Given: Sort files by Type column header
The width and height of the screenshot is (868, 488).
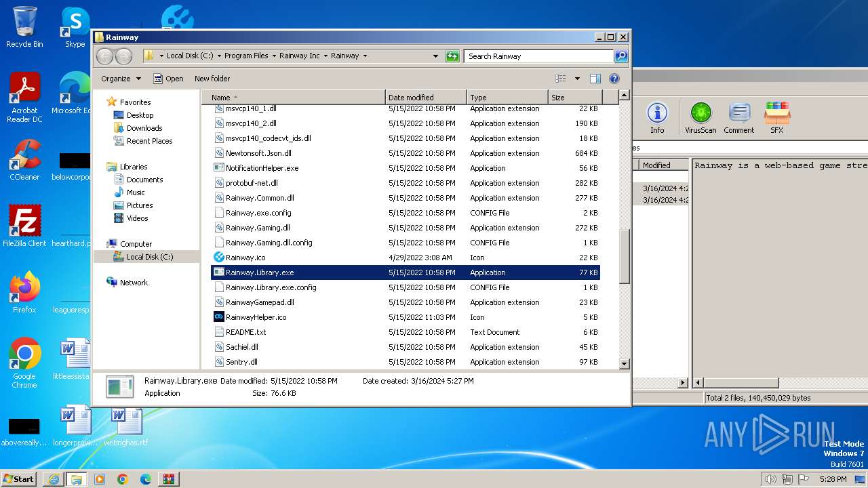Looking at the screenshot, I should tap(507, 98).
